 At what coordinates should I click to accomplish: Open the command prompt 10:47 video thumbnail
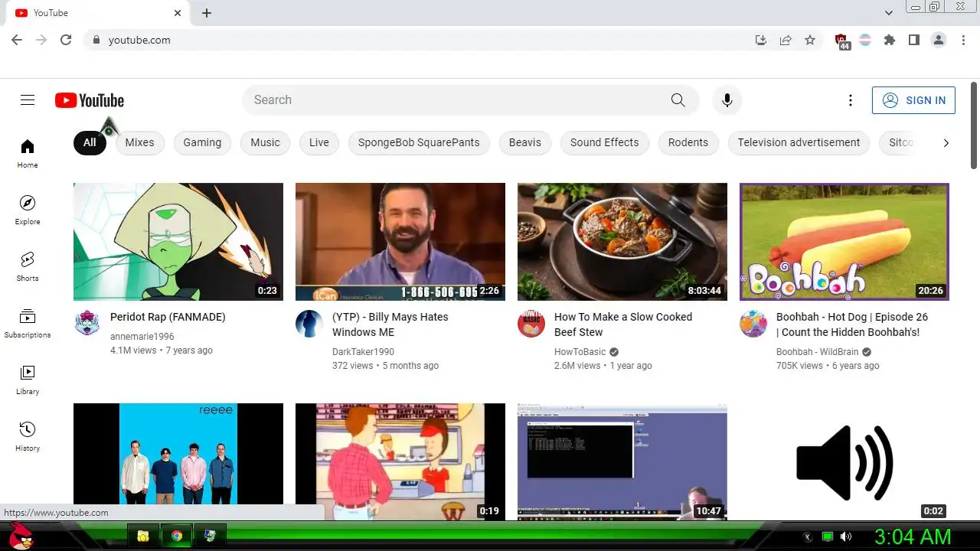click(622, 461)
